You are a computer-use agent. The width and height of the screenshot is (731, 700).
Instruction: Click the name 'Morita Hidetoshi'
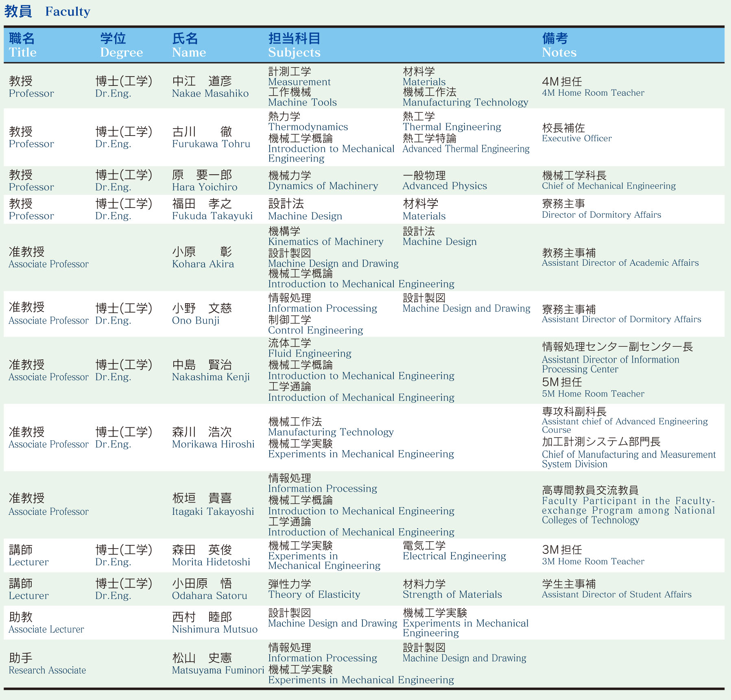tap(211, 562)
